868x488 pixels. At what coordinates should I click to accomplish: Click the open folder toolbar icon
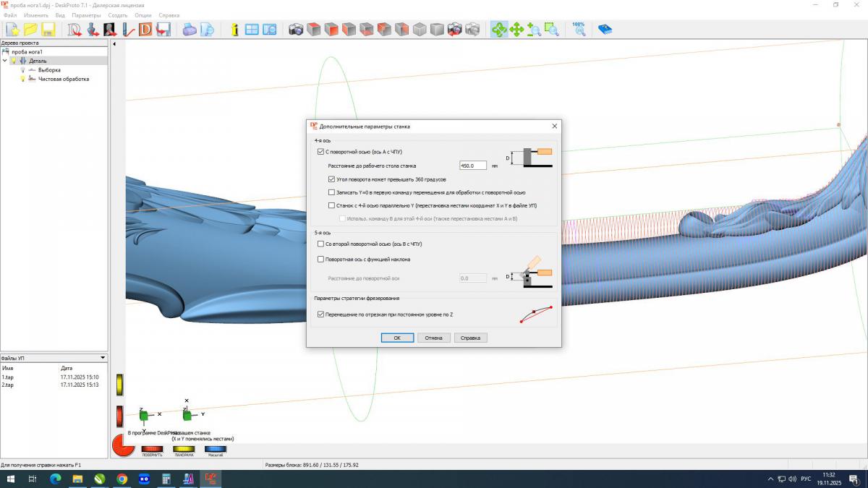click(x=30, y=30)
